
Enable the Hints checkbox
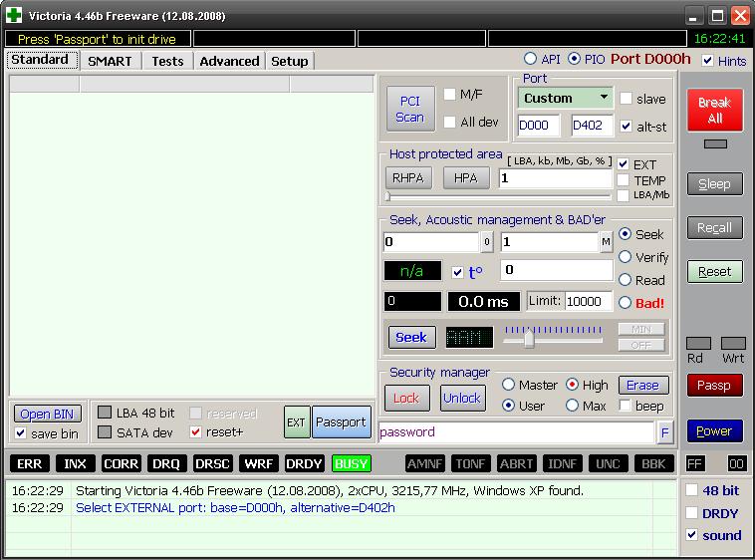point(708,61)
